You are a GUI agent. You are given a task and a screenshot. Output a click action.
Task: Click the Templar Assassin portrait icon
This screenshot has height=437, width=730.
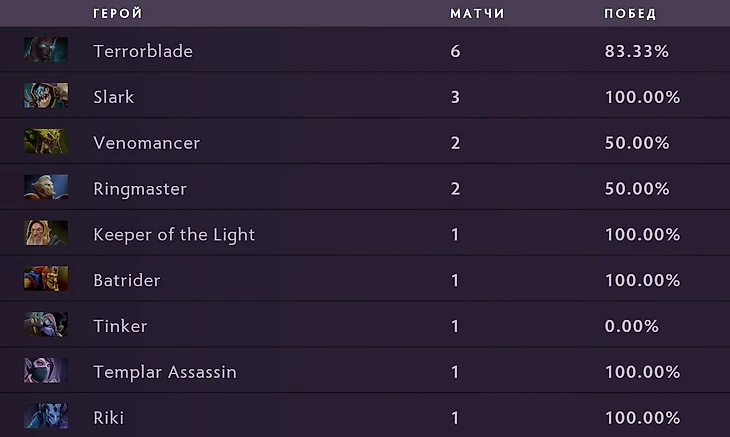click(46, 372)
